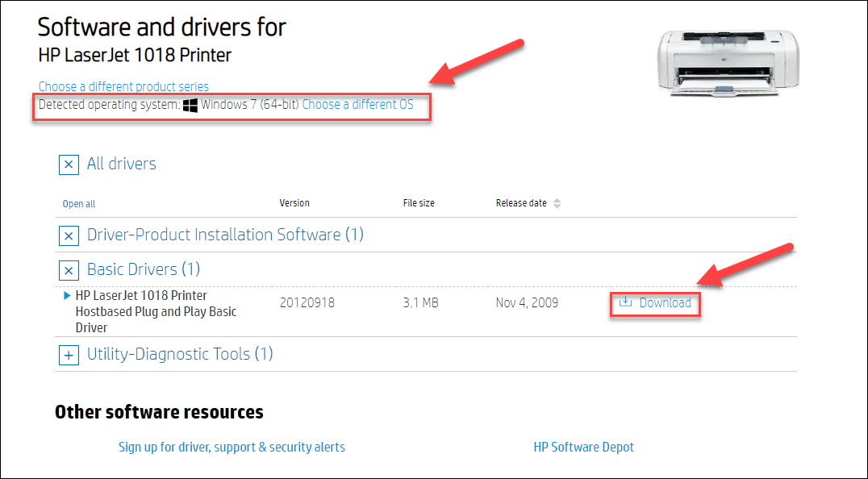Screen dimensions: 868x479
Task: Click the sort arrows next to Release date
Action: tap(557, 202)
